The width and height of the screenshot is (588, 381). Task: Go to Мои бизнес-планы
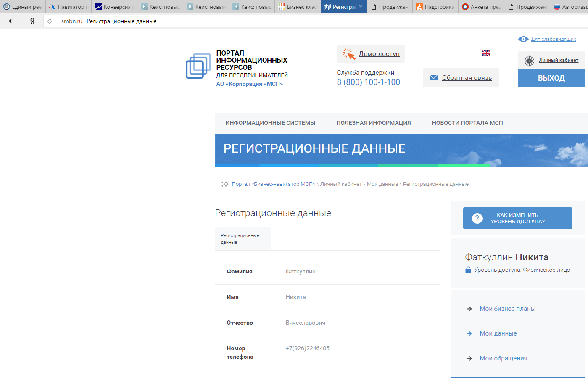507,309
